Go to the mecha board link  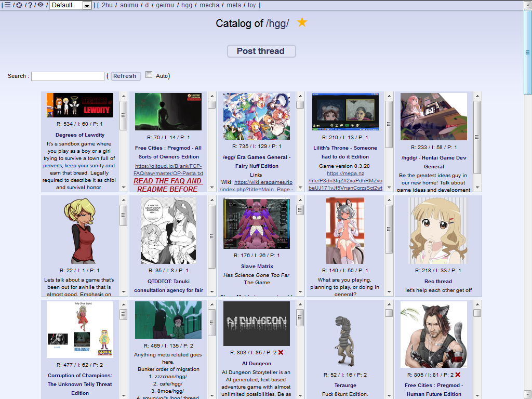(209, 5)
